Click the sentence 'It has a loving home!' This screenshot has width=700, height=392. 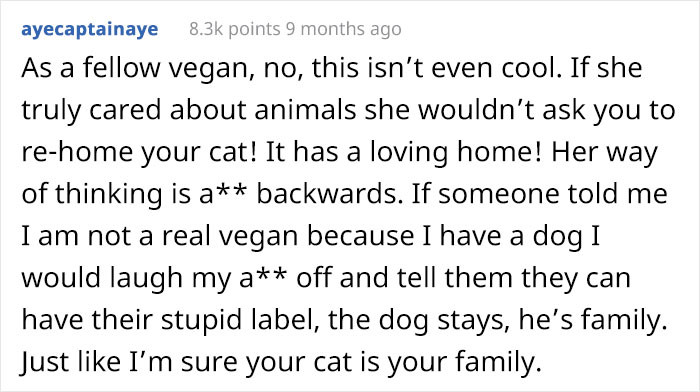tap(404, 152)
